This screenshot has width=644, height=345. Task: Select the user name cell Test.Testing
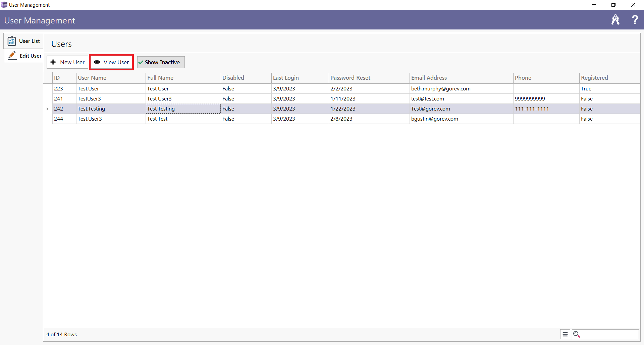(111, 109)
